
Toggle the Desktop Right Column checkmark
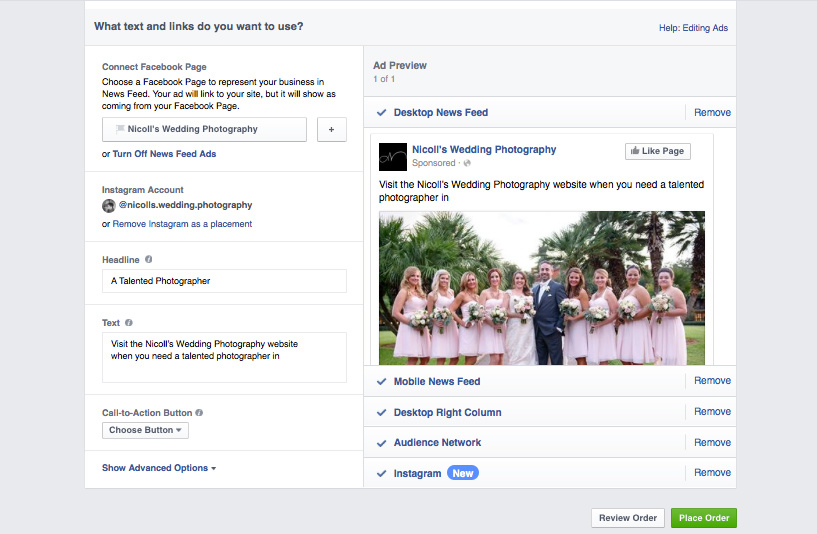click(381, 413)
